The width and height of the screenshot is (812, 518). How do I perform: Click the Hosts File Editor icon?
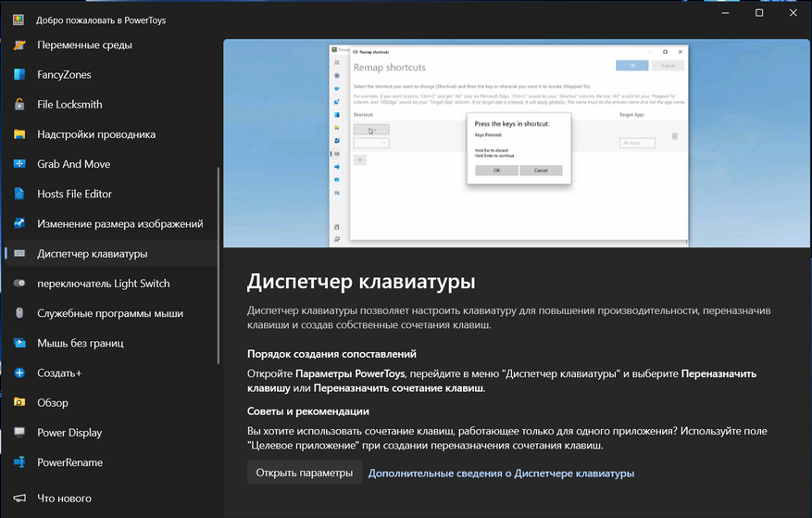(19, 194)
